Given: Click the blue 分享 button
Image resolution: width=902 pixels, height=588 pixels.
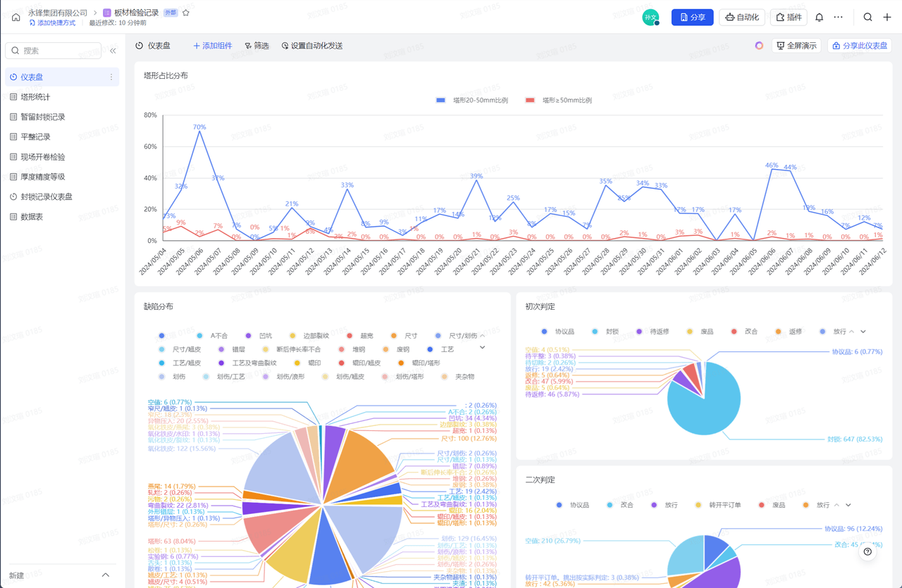Looking at the screenshot, I should [x=692, y=18].
